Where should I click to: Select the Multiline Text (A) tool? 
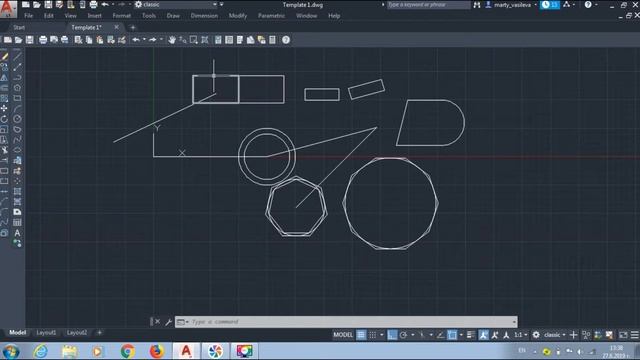(x=17, y=233)
